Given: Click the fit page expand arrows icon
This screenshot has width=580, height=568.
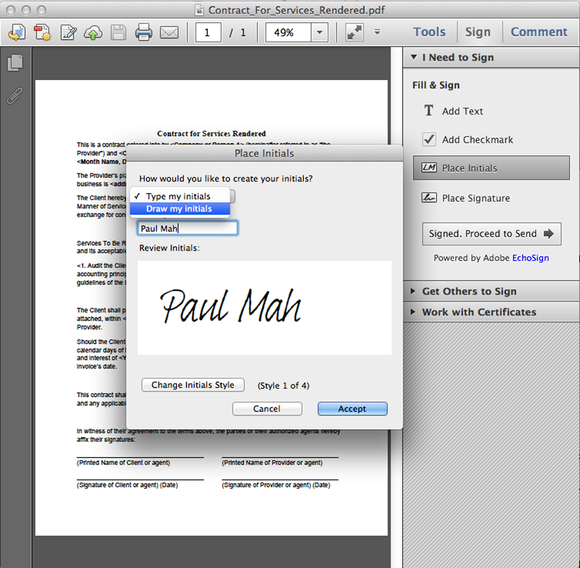Looking at the screenshot, I should tap(354, 33).
